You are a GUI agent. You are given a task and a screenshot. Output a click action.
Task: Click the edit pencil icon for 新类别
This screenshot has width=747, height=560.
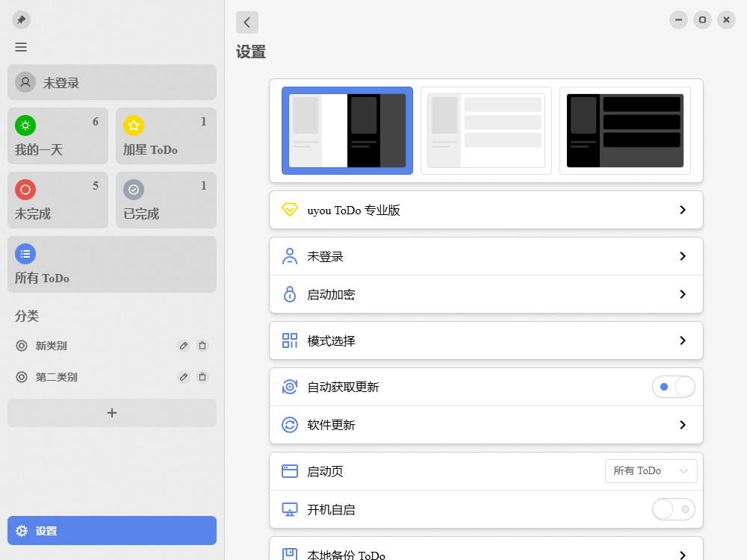pos(183,346)
